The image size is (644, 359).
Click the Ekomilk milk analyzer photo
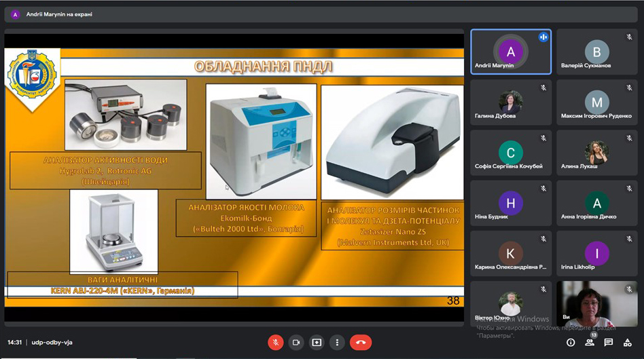(x=262, y=142)
